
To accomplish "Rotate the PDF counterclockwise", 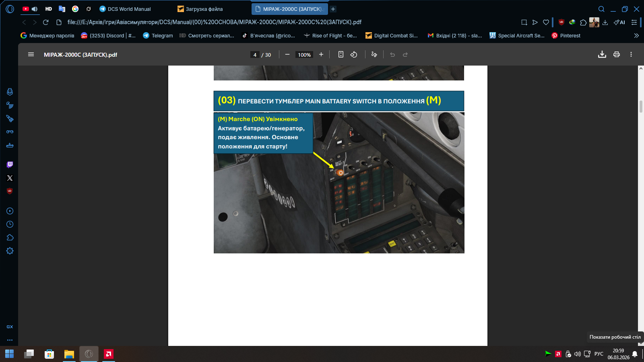I will [354, 55].
